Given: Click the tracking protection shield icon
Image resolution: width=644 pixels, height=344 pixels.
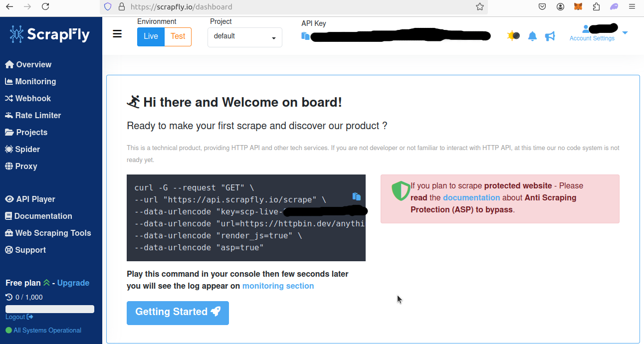Looking at the screenshot, I should (x=107, y=7).
